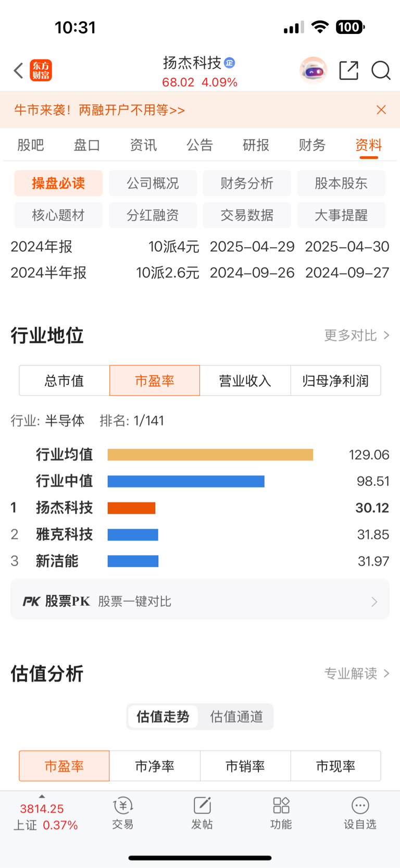
Task: Open the 股本股东 section
Action: (341, 184)
